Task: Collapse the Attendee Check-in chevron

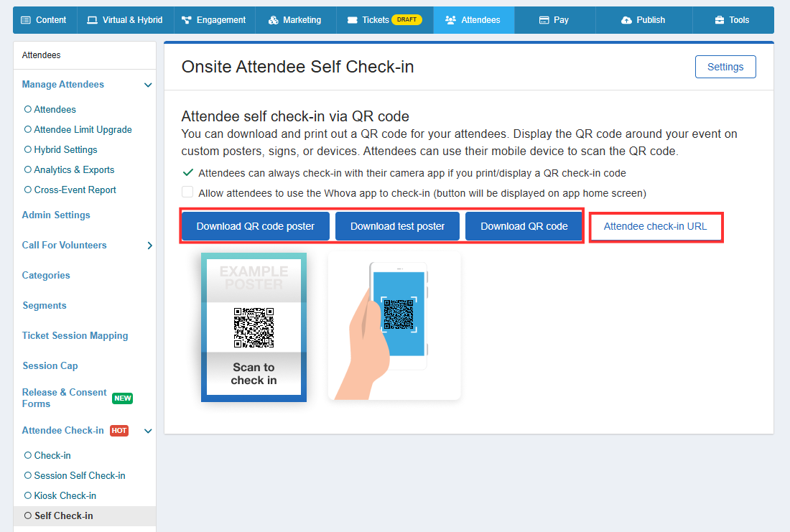Action: coord(148,431)
